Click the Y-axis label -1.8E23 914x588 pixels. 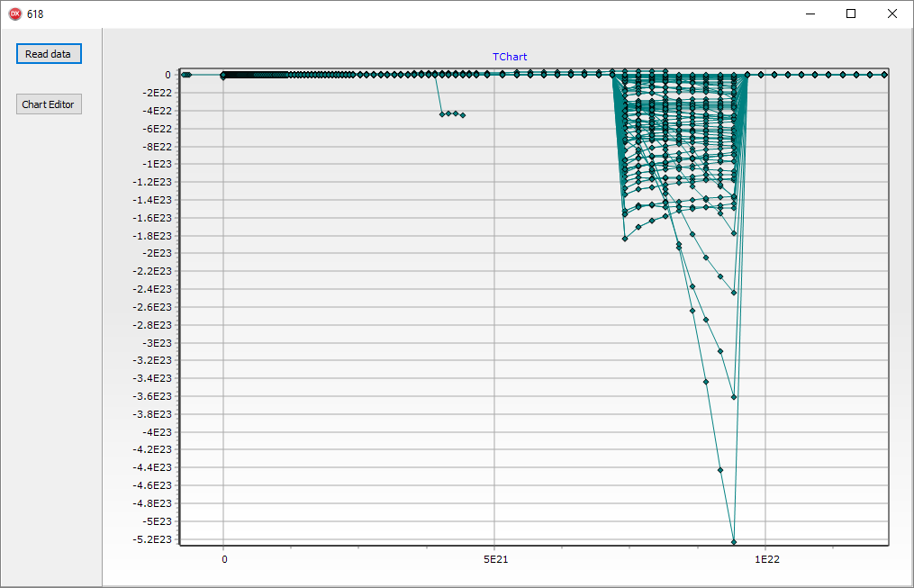(153, 235)
